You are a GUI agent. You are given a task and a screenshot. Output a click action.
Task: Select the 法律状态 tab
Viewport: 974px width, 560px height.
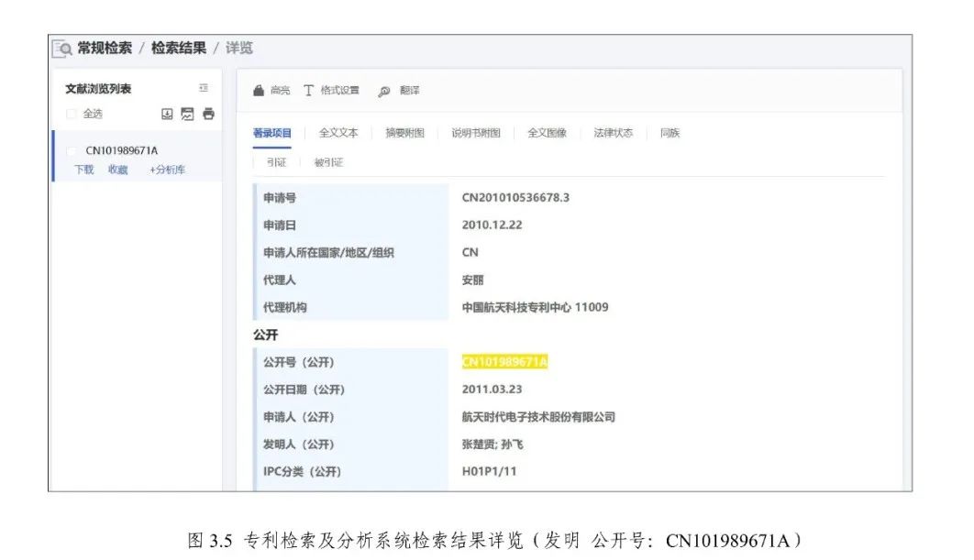click(613, 133)
